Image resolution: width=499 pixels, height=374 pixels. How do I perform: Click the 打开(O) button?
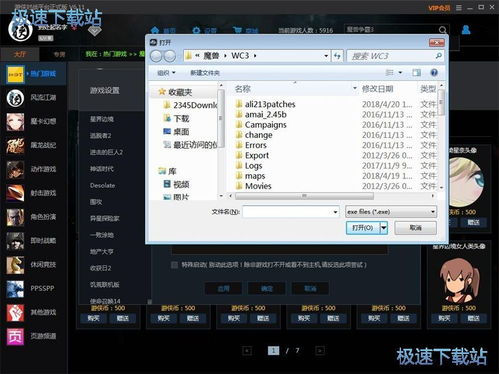363,228
